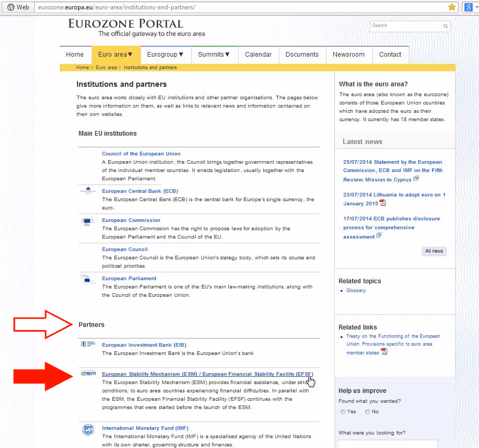Click the ESM logo icon
This screenshot has height=448, width=479.
pyautogui.click(x=88, y=373)
